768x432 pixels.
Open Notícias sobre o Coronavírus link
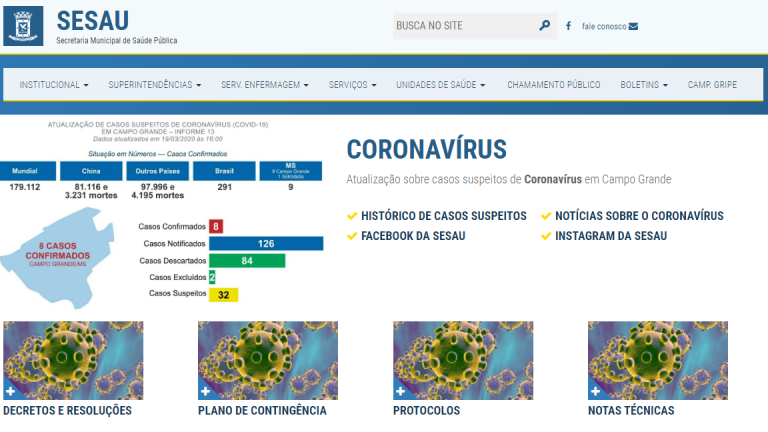tap(638, 215)
